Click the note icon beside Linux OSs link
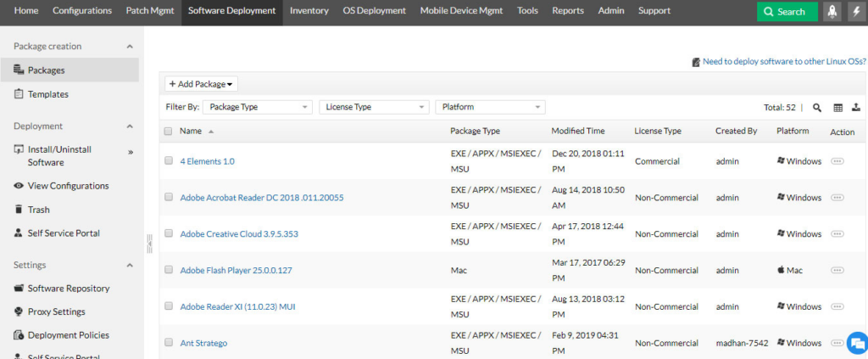This screenshot has width=868, height=359. [696, 62]
